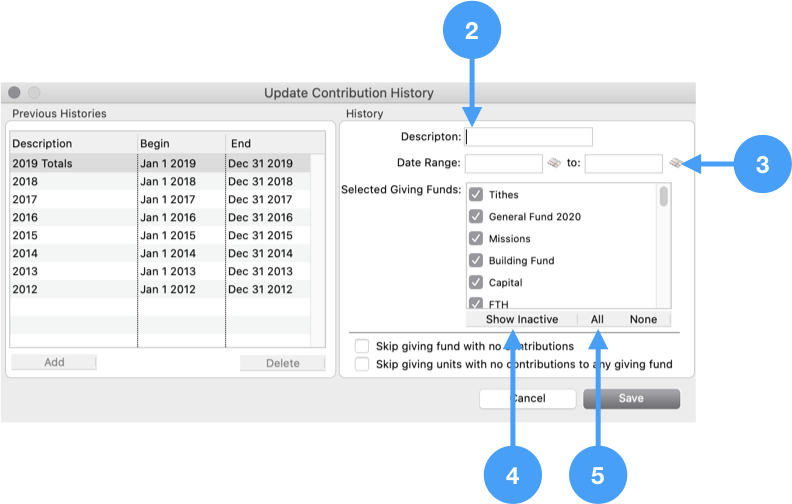792x504 pixels.
Task: Open calendar picker for end date
Action: point(675,163)
